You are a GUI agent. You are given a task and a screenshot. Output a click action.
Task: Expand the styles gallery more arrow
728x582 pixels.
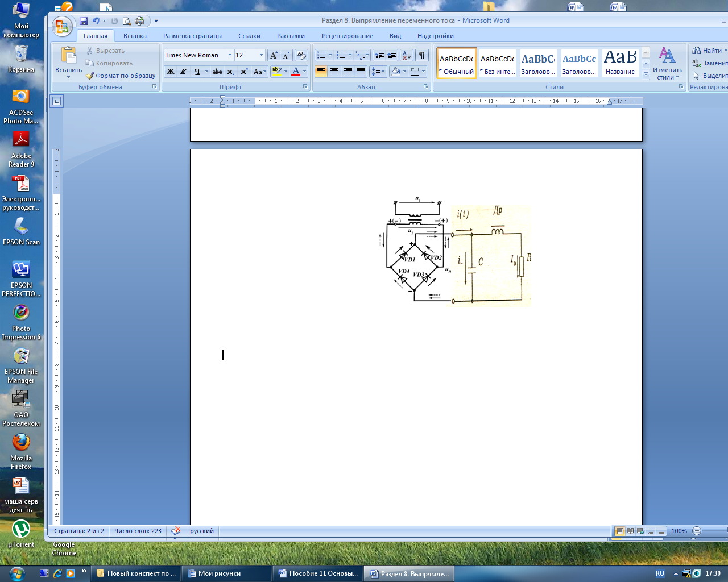[x=646, y=73]
